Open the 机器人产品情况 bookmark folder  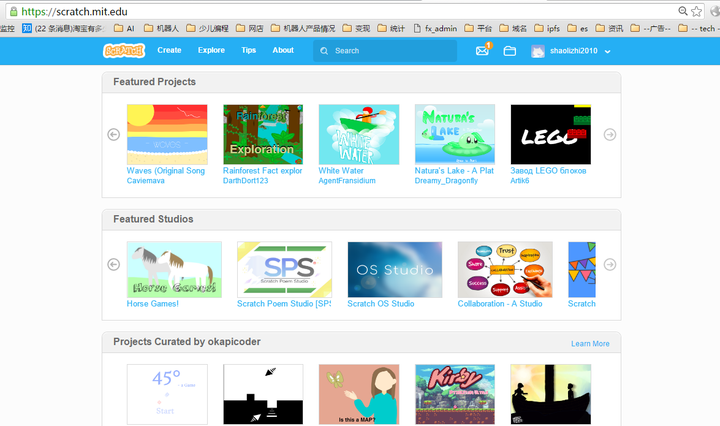click(x=303, y=28)
